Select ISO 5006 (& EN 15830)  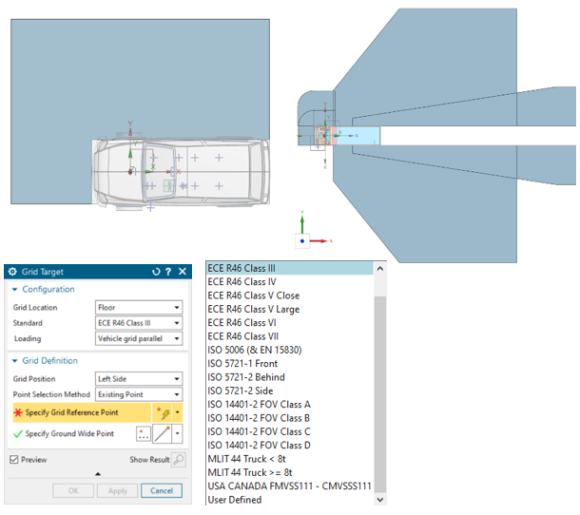[x=290, y=350]
